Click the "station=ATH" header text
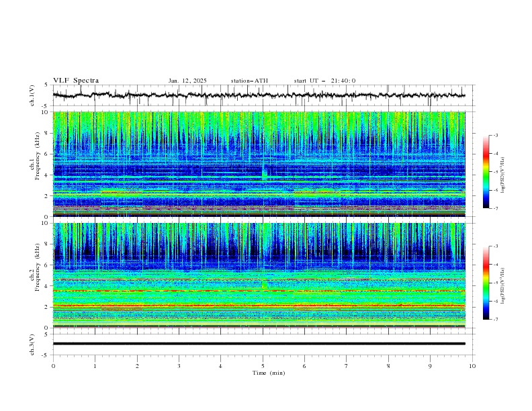The width and height of the screenshot is (532, 411). [x=249, y=81]
